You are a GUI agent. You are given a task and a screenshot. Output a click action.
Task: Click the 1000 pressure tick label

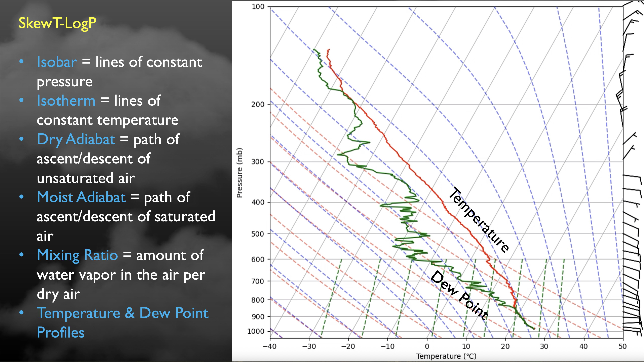pos(256,331)
